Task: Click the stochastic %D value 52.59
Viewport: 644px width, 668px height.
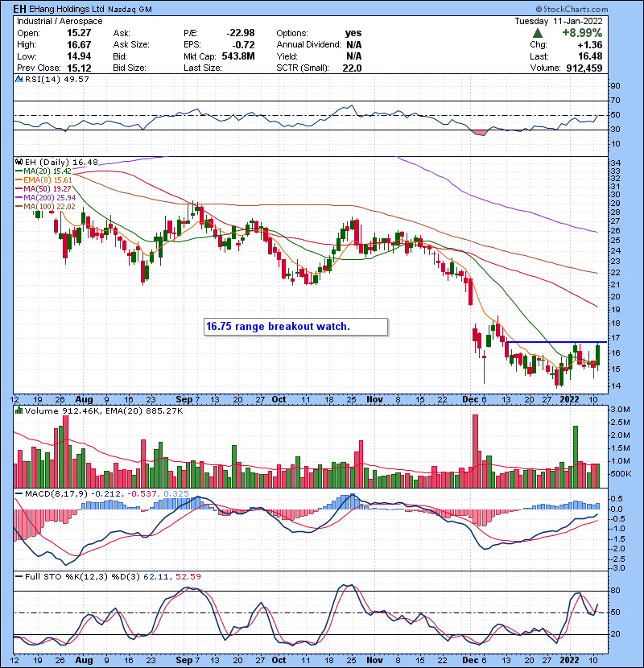Action: point(188,576)
